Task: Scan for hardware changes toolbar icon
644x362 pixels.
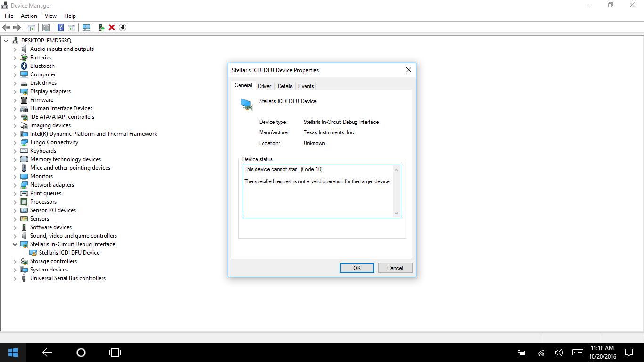Action: click(86, 27)
